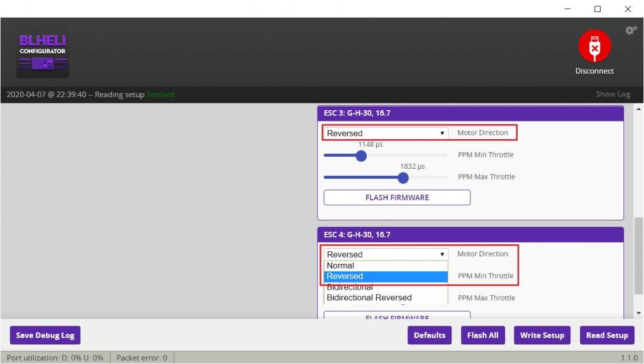Click the red USB Disconnect icon
Viewport: 644px width, 364px height.
(594, 45)
